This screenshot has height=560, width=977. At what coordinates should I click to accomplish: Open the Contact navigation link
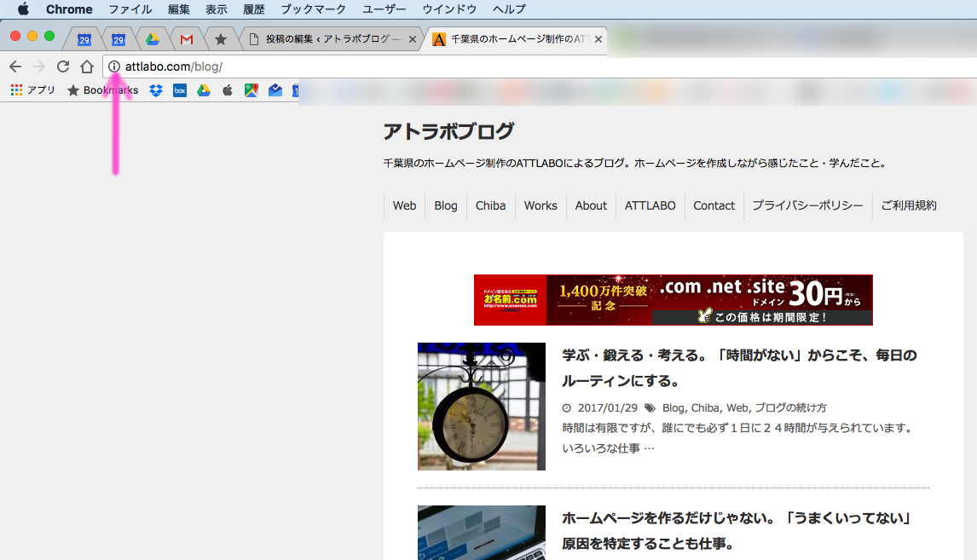coord(714,205)
